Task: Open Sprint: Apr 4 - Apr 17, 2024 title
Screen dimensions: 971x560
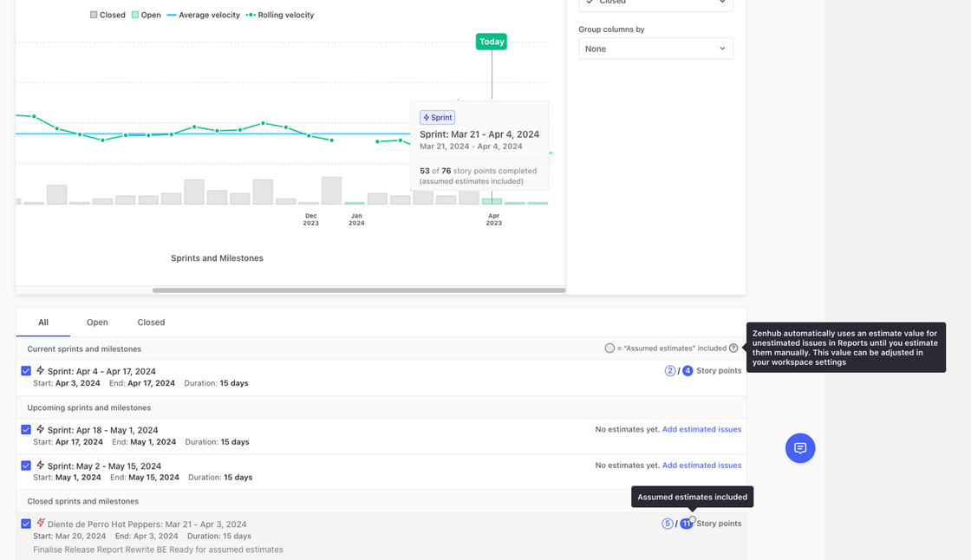Action: (101, 371)
